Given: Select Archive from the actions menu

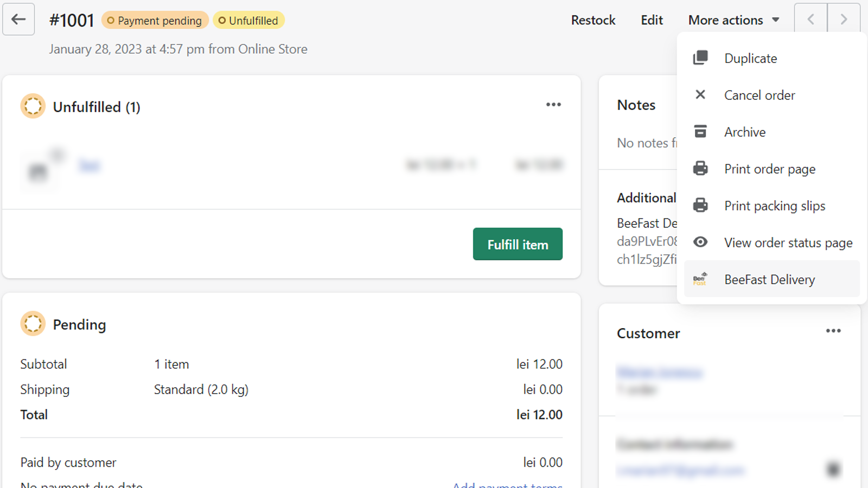Looking at the screenshot, I should (745, 132).
